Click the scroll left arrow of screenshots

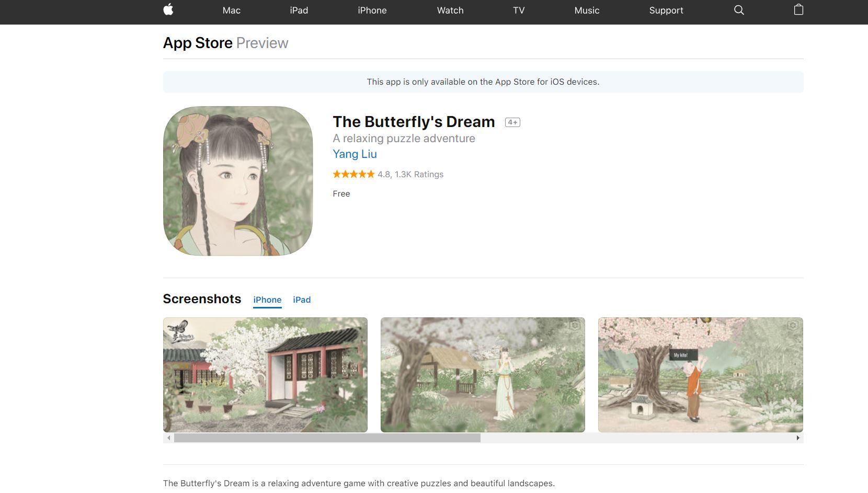tap(168, 438)
